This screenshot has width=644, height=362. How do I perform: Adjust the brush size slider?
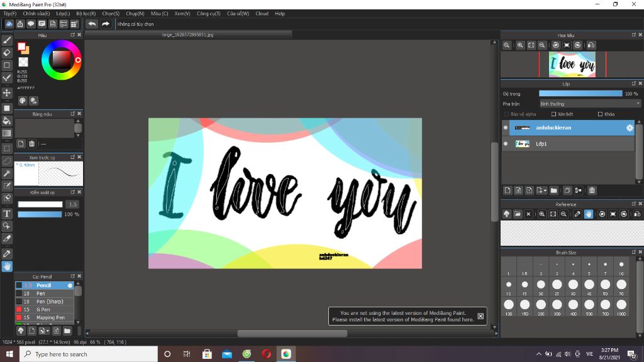tap(40, 204)
